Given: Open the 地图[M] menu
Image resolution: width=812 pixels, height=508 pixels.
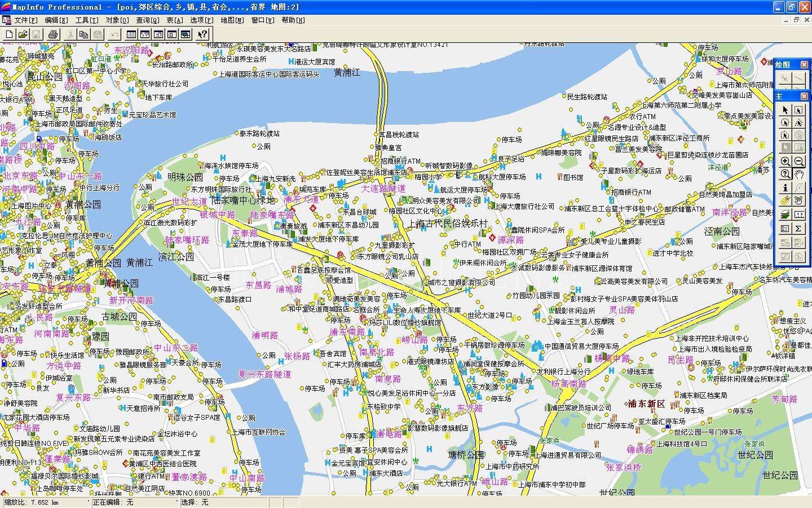Looking at the screenshot, I should tap(232, 20).
